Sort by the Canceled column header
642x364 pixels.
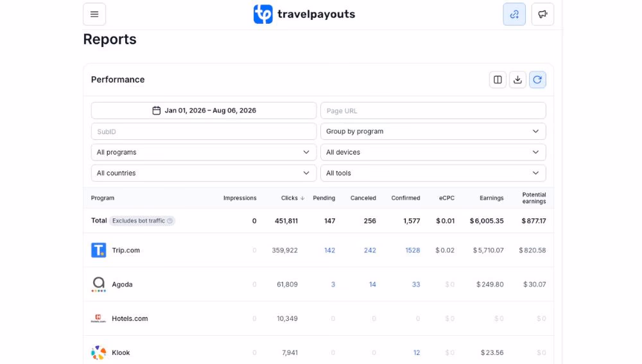pyautogui.click(x=363, y=198)
